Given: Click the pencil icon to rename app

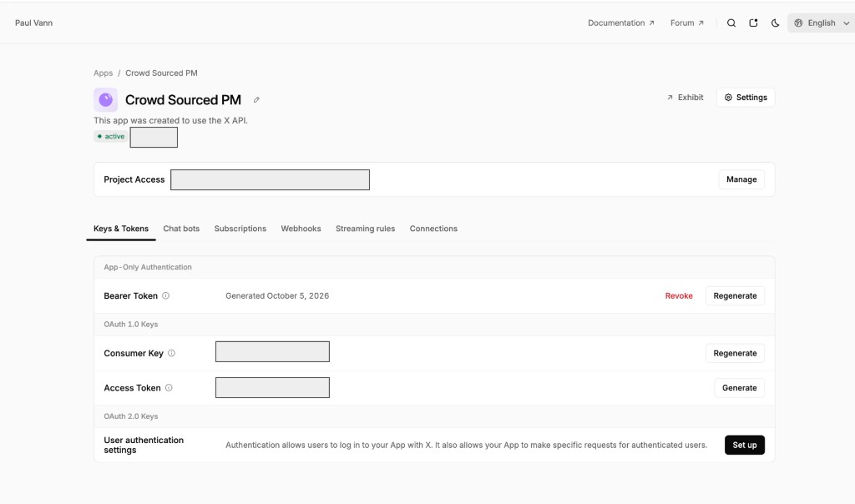Looking at the screenshot, I should [256, 99].
